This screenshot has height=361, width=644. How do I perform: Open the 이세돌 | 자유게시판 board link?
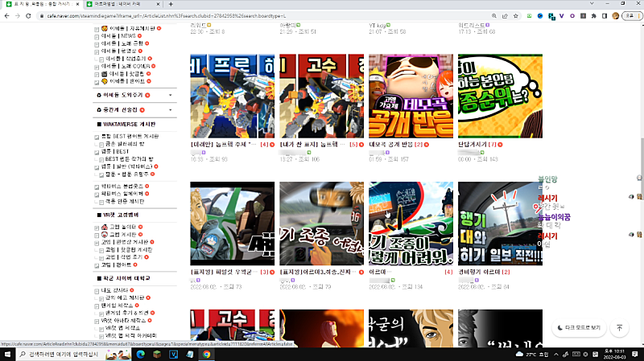pyautogui.click(x=128, y=28)
